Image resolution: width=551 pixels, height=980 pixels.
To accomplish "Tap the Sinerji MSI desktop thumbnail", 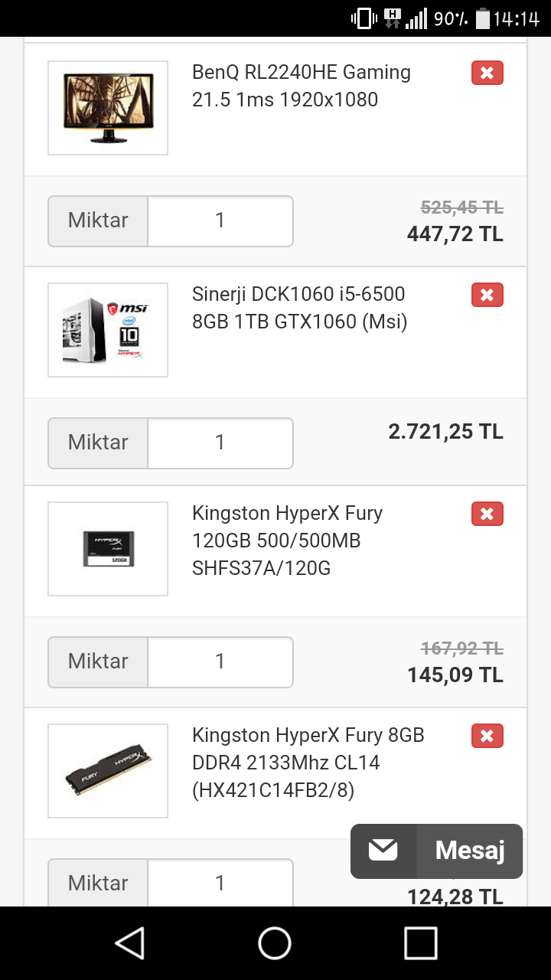I will pos(108,330).
